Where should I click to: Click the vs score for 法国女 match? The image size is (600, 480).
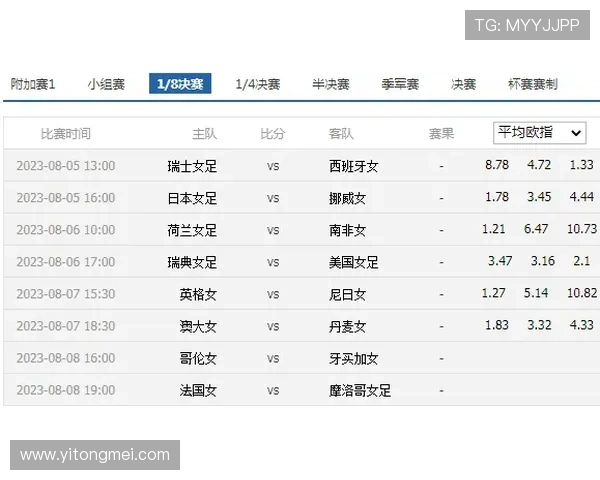(273, 391)
